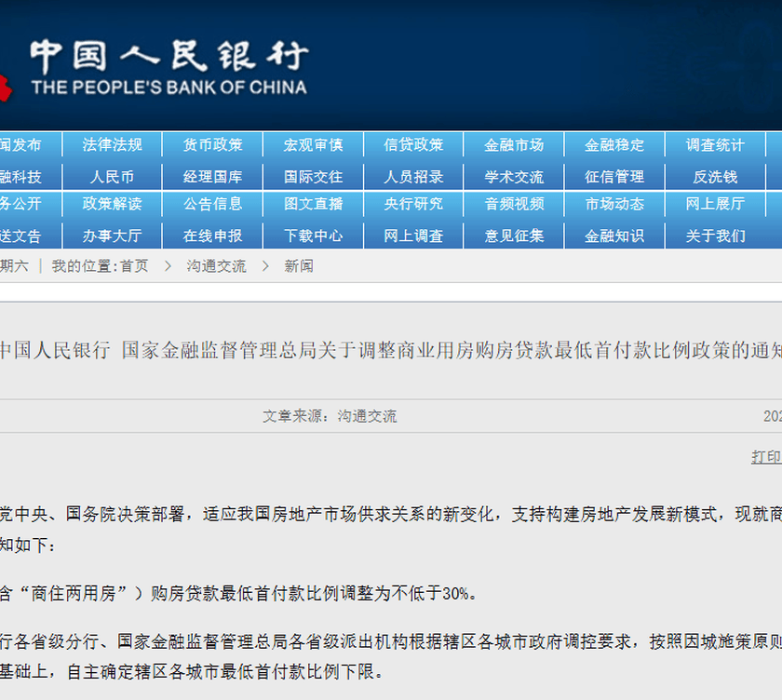The height and width of the screenshot is (700, 782).
Task: Select 宏观审慎 in the navigation bar
Action: (313, 145)
